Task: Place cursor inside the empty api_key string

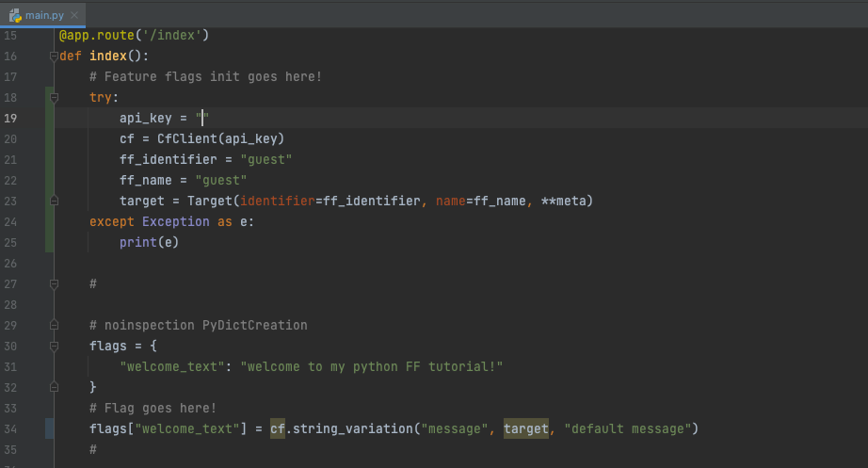Action: [x=202, y=118]
